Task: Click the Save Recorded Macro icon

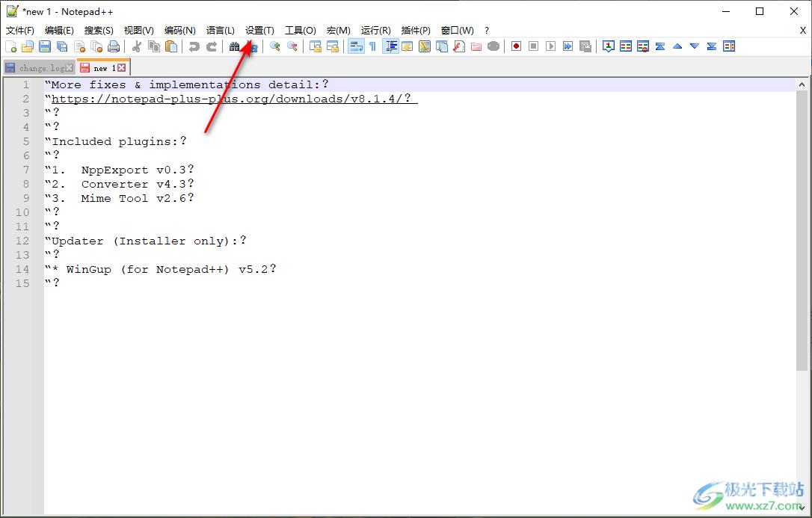Action: [585, 46]
